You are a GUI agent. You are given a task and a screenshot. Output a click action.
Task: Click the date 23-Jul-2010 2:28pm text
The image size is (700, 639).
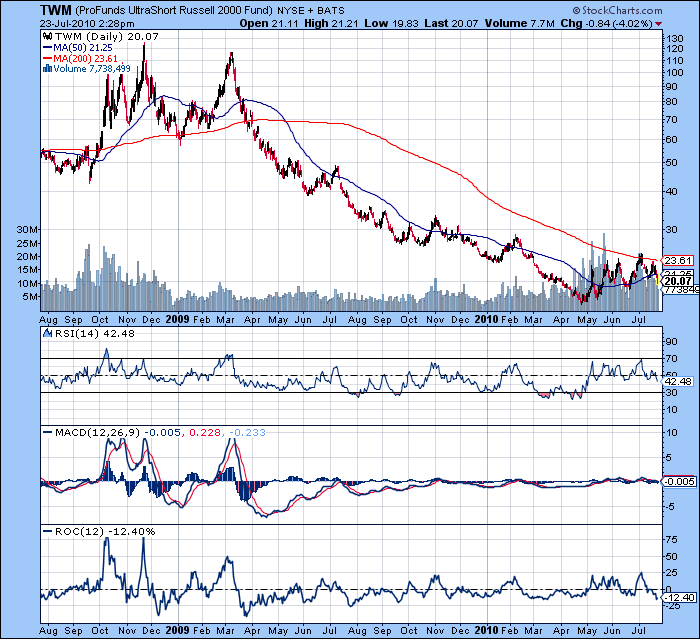87,24
